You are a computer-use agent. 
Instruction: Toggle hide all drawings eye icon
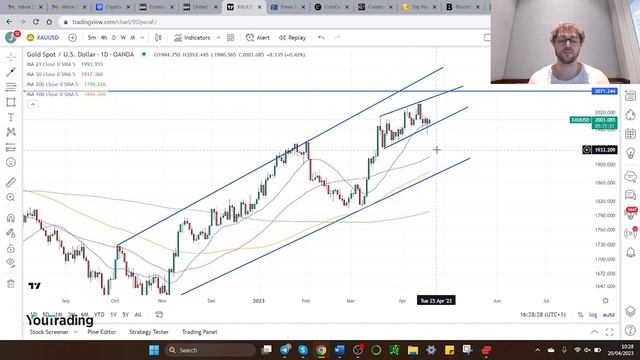[x=11, y=263]
